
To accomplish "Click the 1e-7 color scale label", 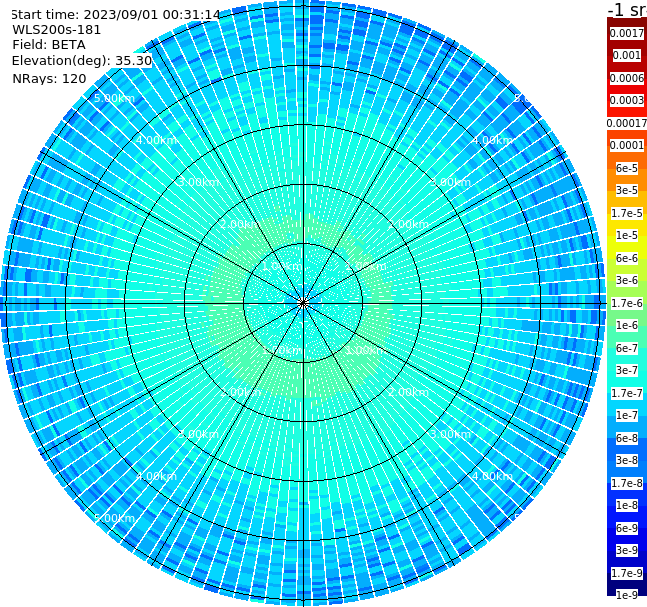I will (x=627, y=415).
